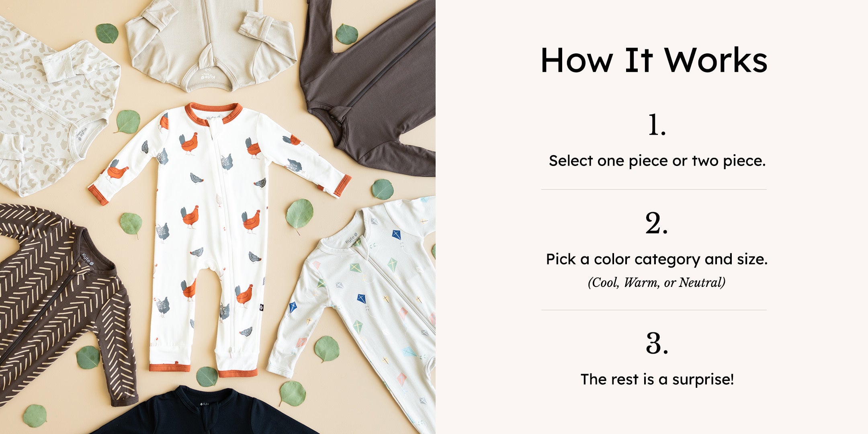Click the Kyte label on the herringbone romper
Viewport: 868px width, 434px height.
(88, 259)
